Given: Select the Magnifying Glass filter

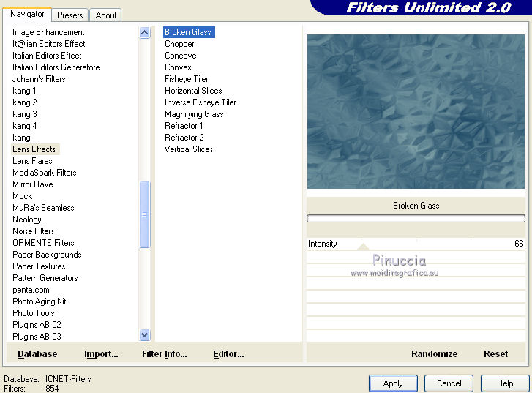Looking at the screenshot, I should [194, 114].
